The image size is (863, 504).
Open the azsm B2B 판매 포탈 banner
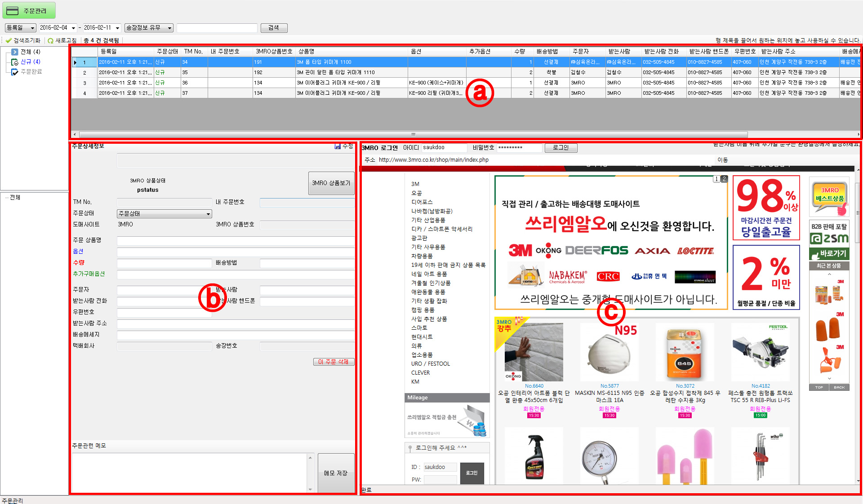coord(829,240)
